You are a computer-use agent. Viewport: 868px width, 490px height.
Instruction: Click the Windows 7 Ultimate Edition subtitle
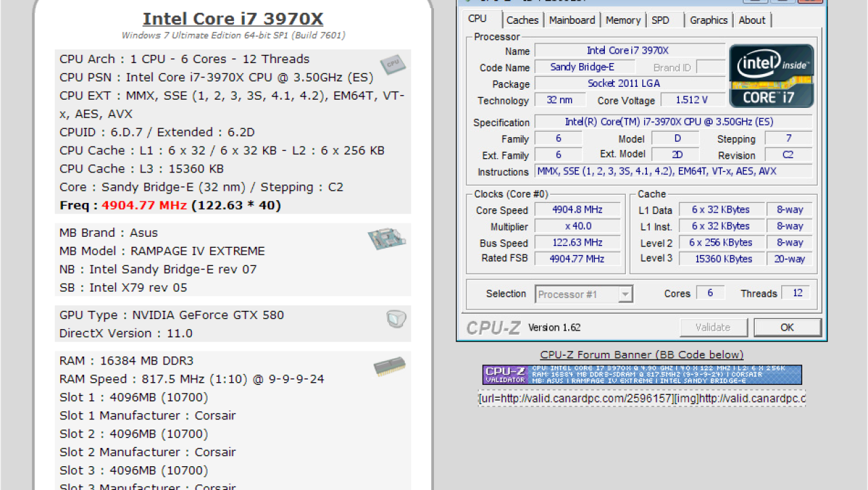tap(233, 35)
